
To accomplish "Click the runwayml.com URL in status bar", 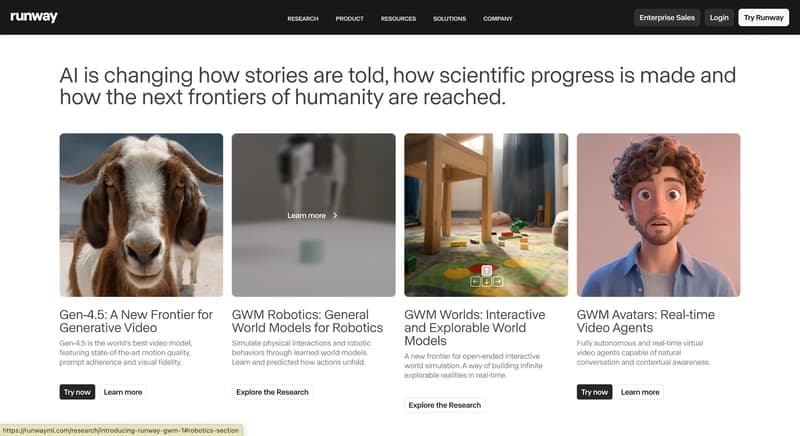I will point(121,430).
